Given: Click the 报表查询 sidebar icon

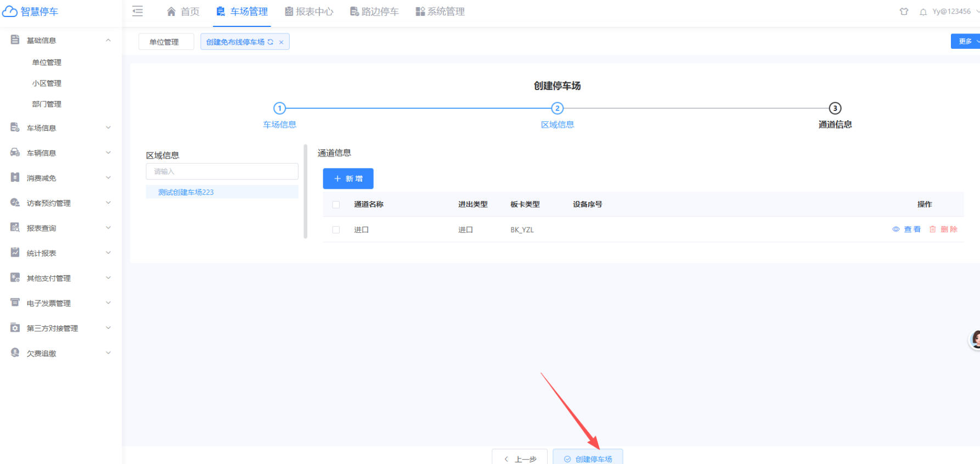Looking at the screenshot, I should click(x=15, y=227).
